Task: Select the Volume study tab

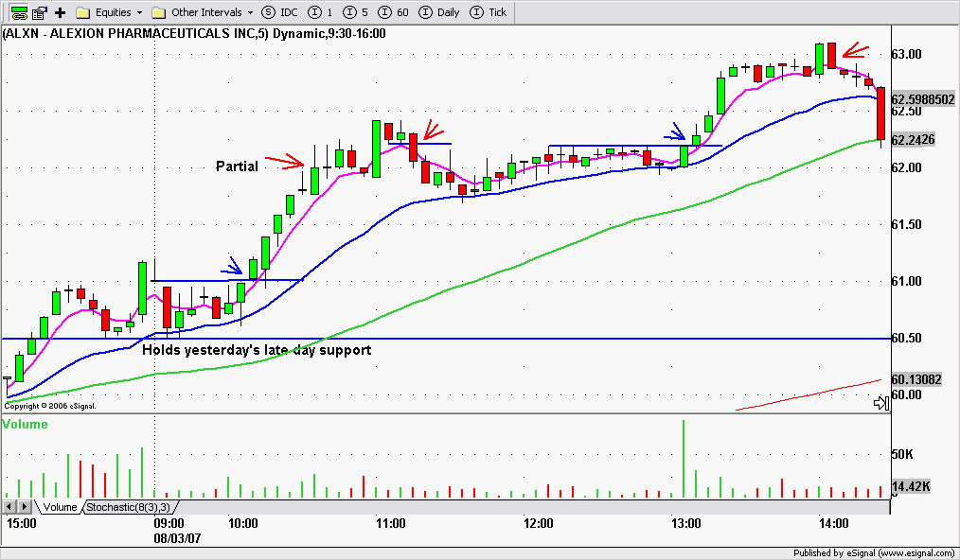Action: click(x=60, y=507)
